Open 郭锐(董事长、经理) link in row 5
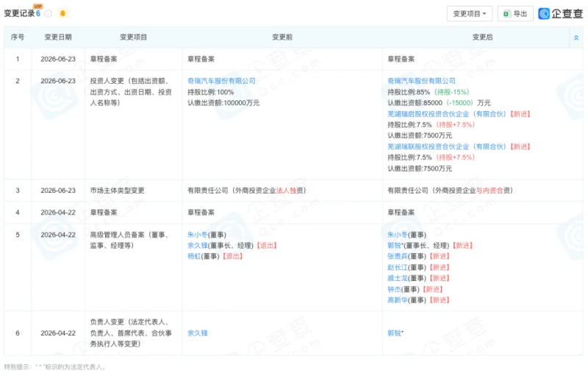588x373 pixels. point(394,246)
